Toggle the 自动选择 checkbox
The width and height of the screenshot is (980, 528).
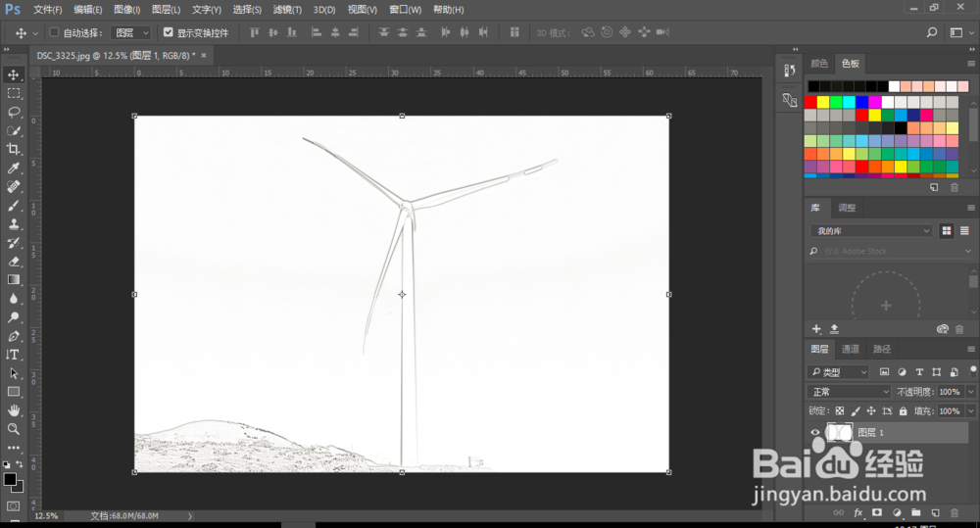point(54,32)
